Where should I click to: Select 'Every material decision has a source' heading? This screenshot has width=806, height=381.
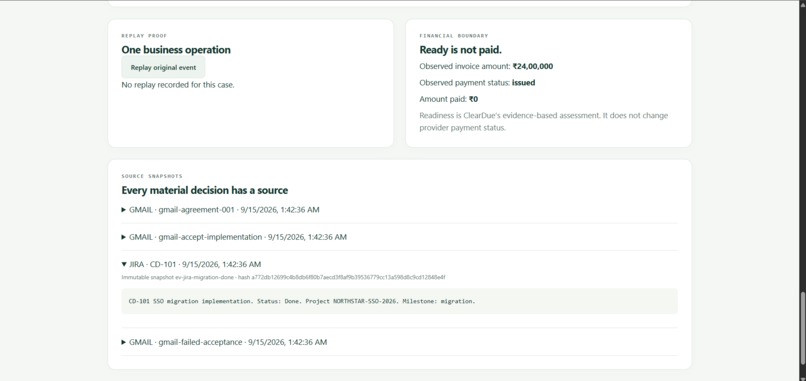(x=205, y=190)
